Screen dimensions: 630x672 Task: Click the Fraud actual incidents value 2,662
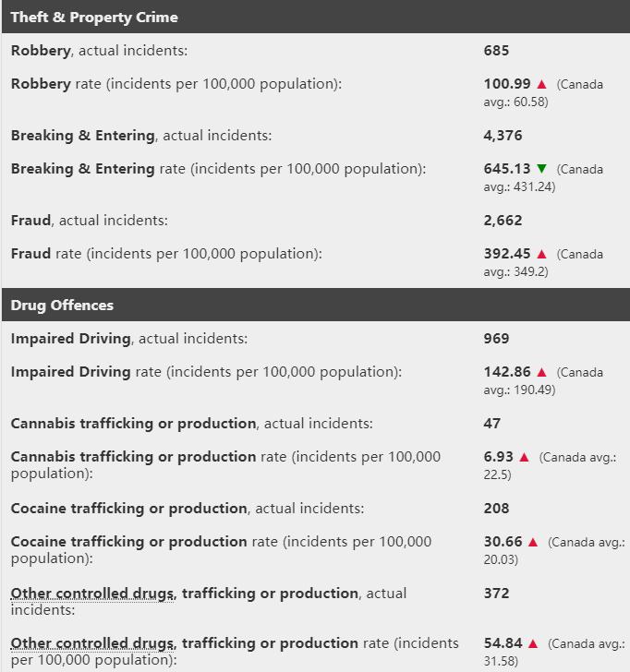503,221
